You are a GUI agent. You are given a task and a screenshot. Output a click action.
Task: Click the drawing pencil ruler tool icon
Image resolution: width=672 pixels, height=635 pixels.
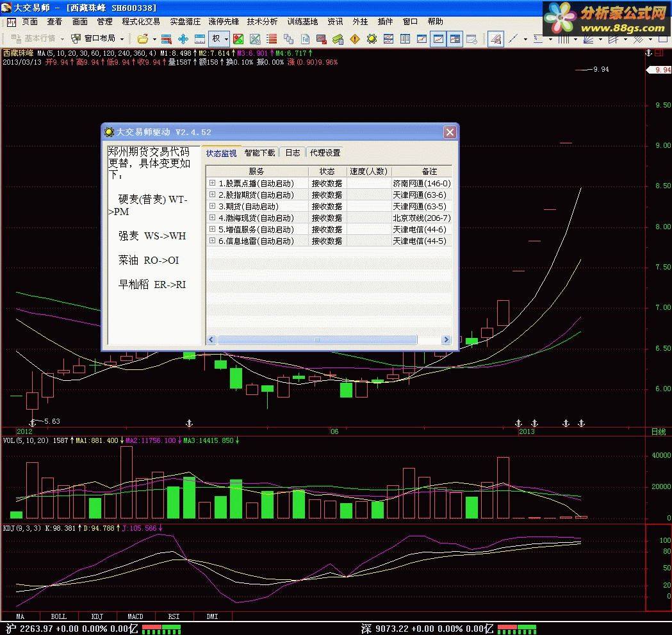496,39
